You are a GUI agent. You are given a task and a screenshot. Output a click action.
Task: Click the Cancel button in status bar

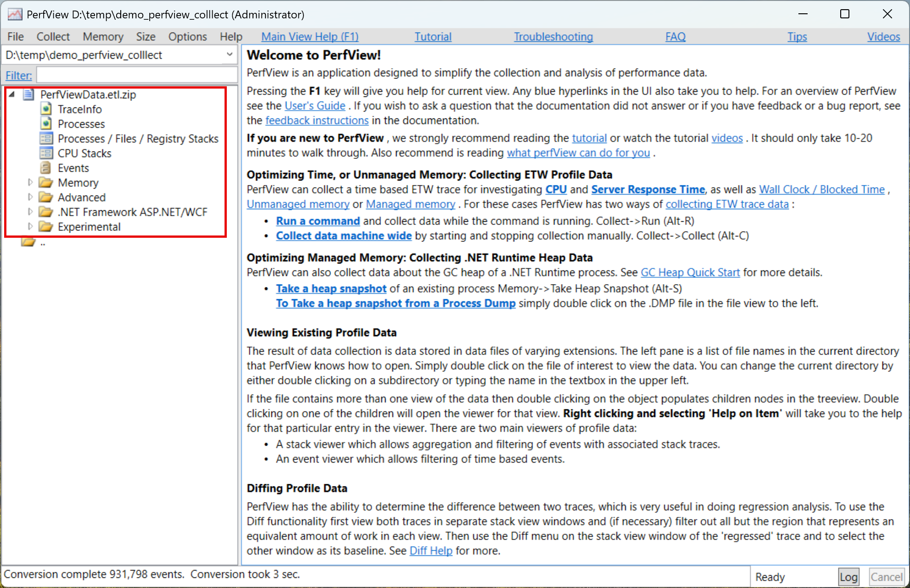pyautogui.click(x=887, y=577)
